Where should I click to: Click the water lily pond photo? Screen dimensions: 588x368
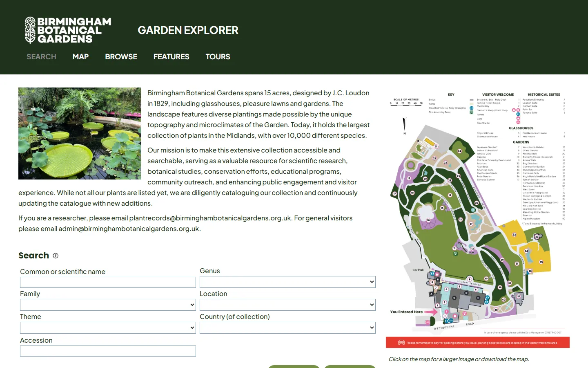(x=80, y=133)
